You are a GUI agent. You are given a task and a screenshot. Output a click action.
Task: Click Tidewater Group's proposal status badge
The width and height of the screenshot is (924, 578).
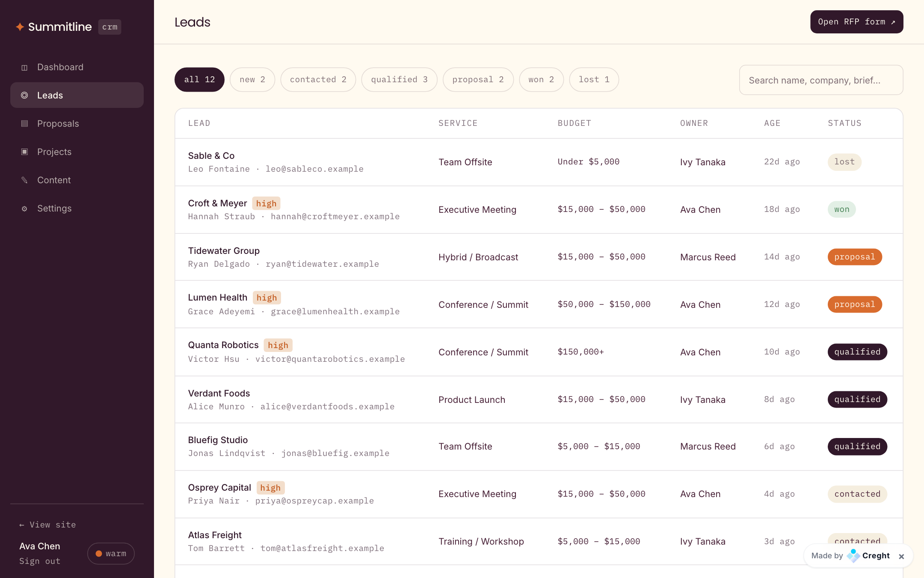click(855, 257)
